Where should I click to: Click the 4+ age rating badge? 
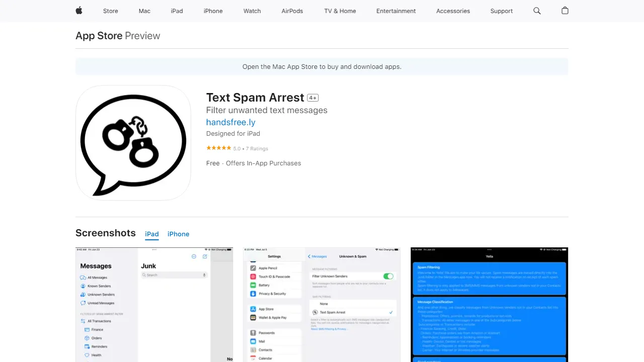point(313,98)
